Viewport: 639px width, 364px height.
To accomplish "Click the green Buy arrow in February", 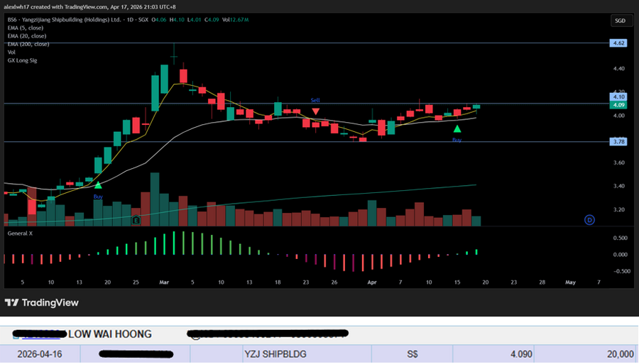I will pyautogui.click(x=98, y=185).
